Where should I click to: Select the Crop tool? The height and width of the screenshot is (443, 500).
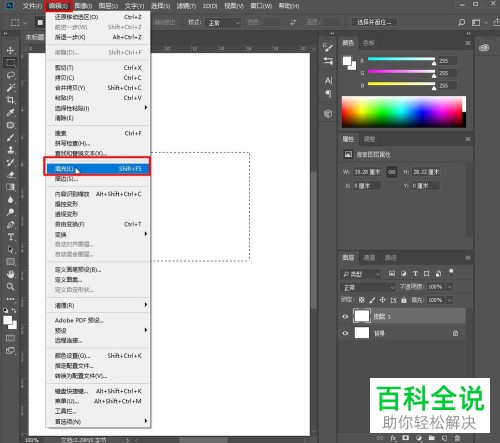[10, 100]
